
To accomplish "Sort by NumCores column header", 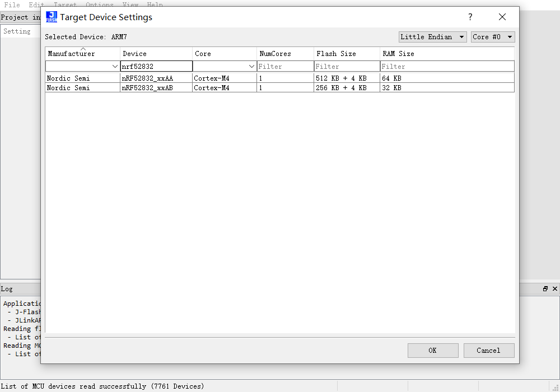I will pyautogui.click(x=285, y=54).
